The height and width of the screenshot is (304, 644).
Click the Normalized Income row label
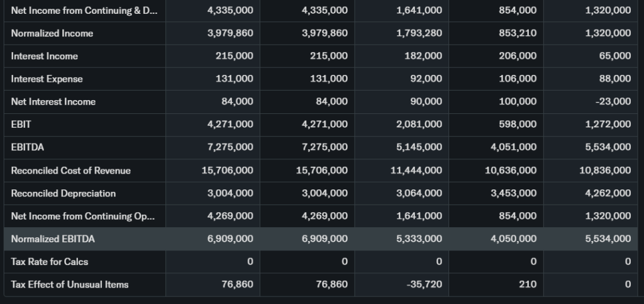coord(52,33)
